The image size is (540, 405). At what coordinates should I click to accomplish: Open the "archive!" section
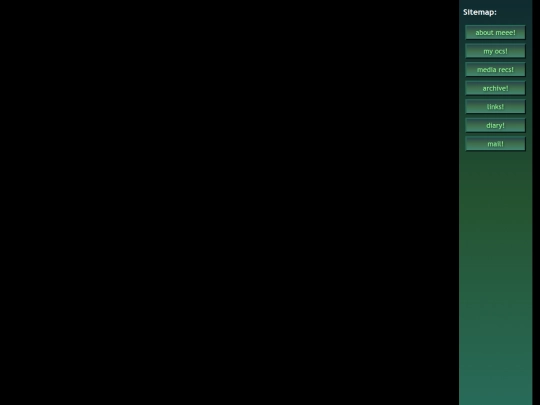click(495, 88)
